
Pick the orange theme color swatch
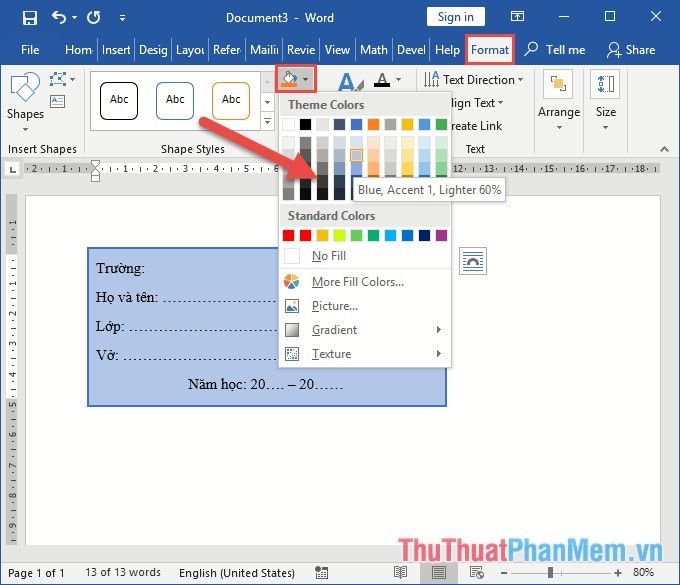coord(373,124)
